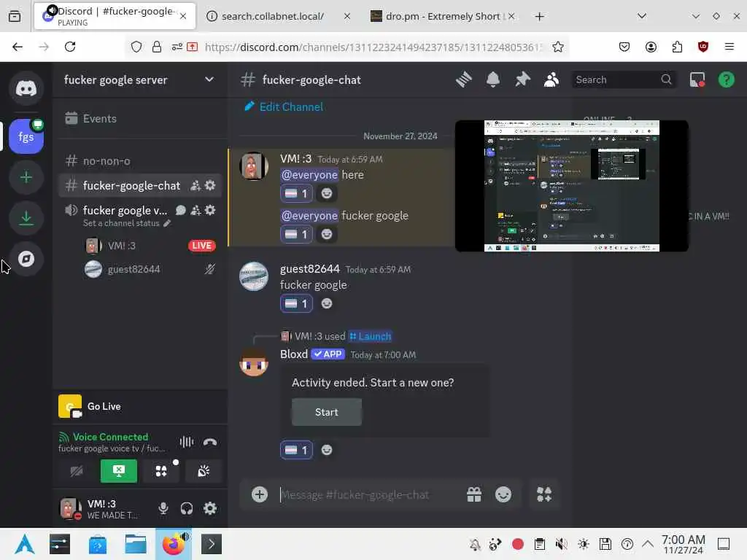This screenshot has width=747, height=560.
Task: Show hidden system tray icons chevron
Action: [648, 544]
